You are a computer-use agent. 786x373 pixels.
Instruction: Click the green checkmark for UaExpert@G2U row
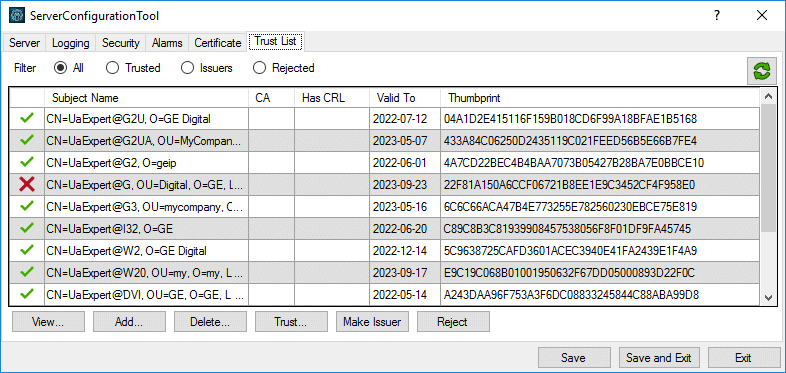click(27, 119)
